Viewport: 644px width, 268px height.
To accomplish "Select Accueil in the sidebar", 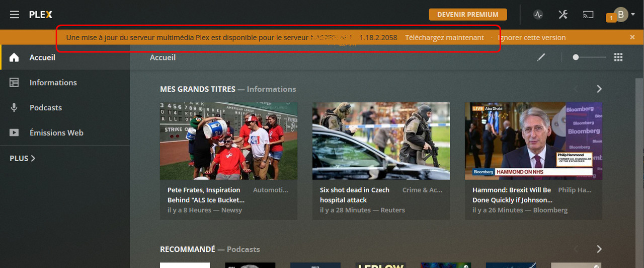I will click(65, 57).
